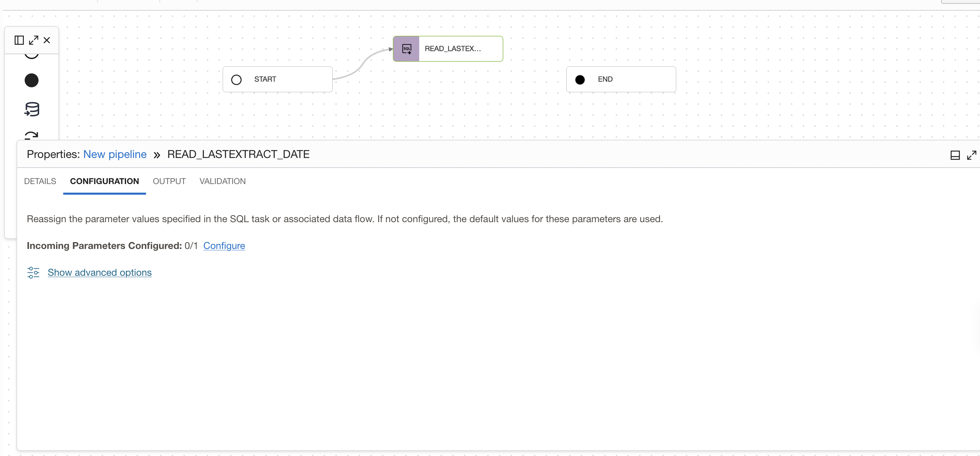Maximize the node palette panel
The height and width of the screenshot is (456, 980).
click(34, 39)
